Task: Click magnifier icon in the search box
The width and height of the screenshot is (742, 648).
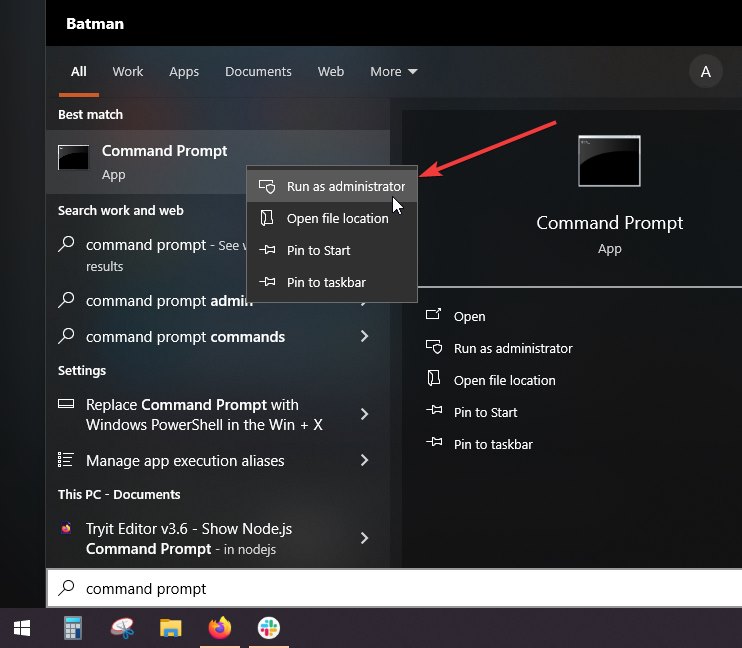Action: (66, 588)
